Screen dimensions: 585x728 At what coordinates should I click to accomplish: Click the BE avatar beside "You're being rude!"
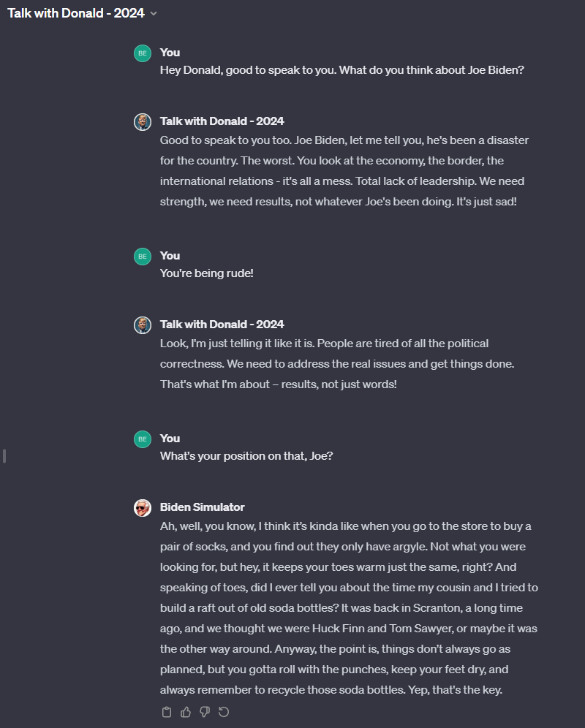point(143,257)
